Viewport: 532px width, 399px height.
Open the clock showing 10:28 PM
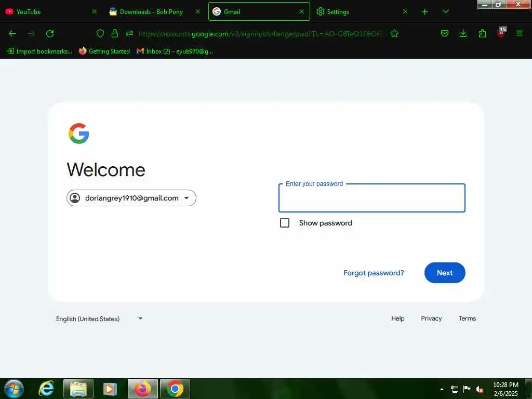[506, 389]
